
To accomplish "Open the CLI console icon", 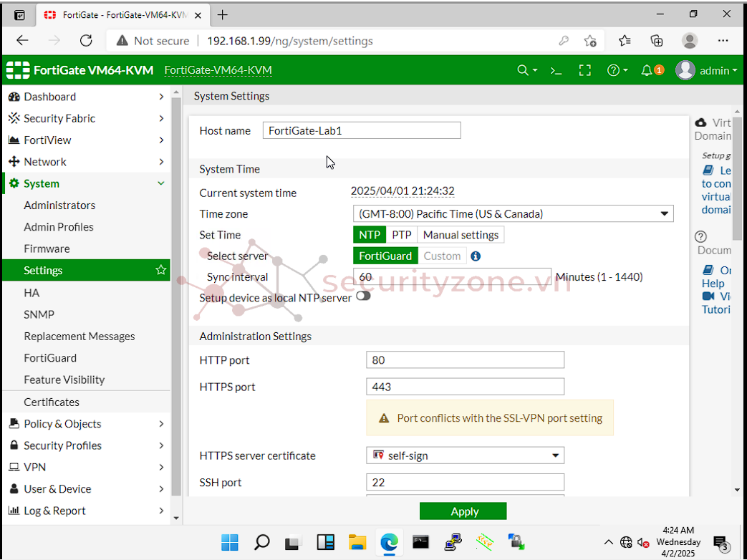I will pos(556,70).
